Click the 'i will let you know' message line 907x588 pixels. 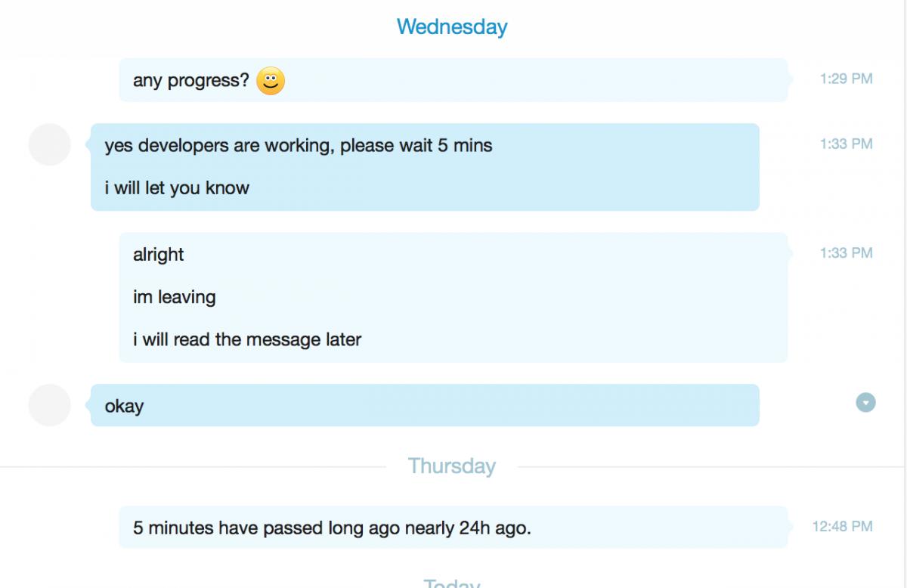(177, 188)
